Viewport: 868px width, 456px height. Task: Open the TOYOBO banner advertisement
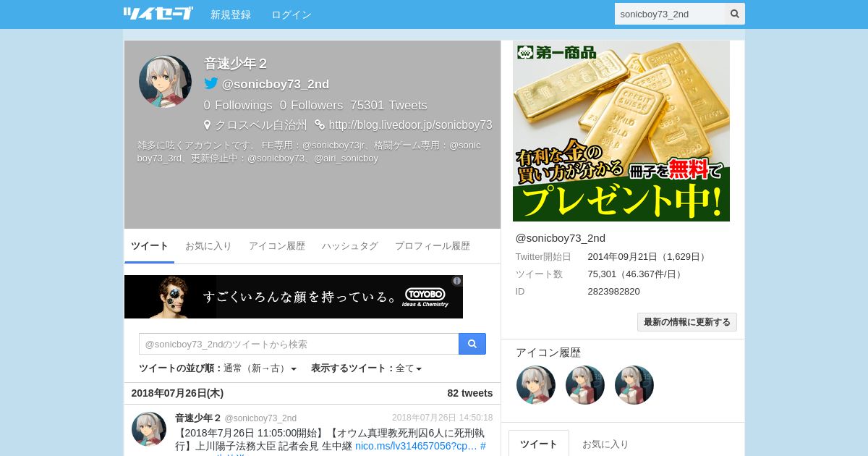click(x=294, y=297)
